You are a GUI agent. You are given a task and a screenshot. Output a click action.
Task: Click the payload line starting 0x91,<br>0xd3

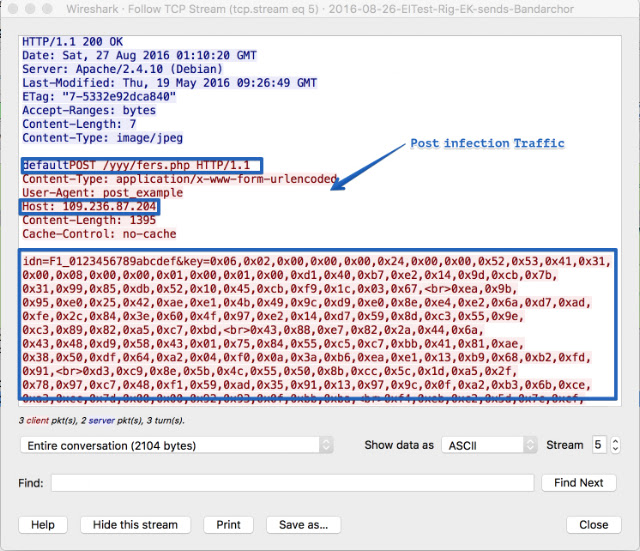270,371
